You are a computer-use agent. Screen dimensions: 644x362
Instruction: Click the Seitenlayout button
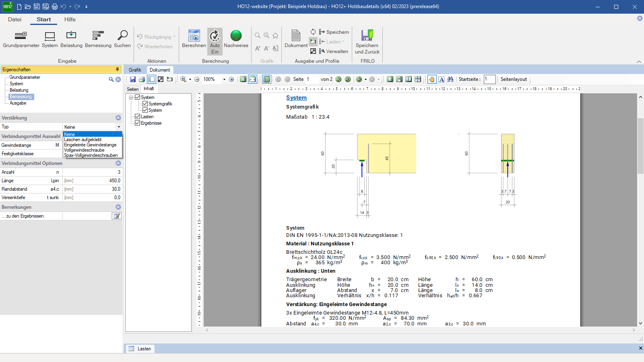click(514, 79)
